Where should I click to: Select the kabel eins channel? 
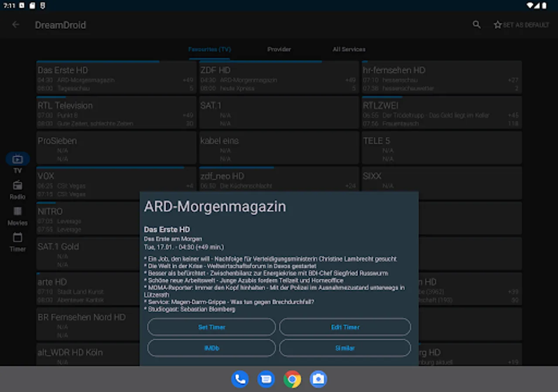(279, 148)
